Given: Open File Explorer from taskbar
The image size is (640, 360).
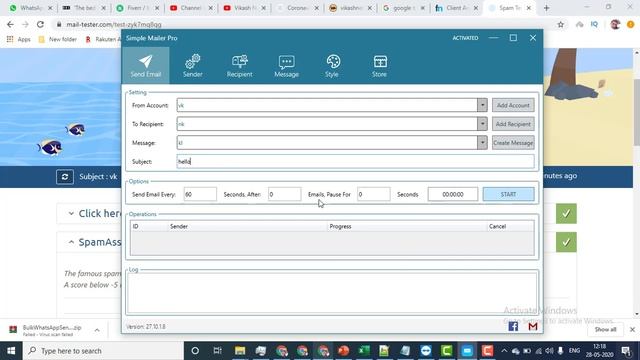Looking at the screenshot, I should tap(240, 351).
